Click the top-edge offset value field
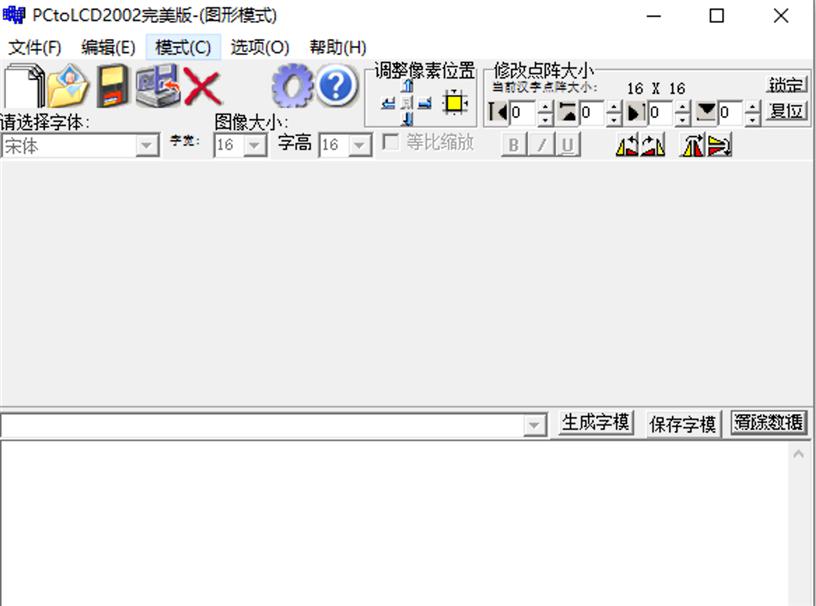The width and height of the screenshot is (816, 606). pos(592,113)
